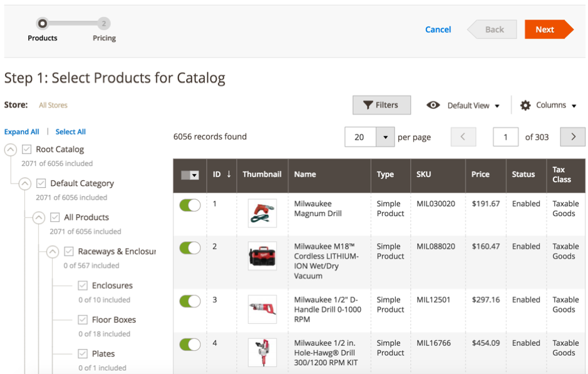Viewport: 588px width, 374px height.
Task: Click the Back button
Action: pyautogui.click(x=492, y=29)
